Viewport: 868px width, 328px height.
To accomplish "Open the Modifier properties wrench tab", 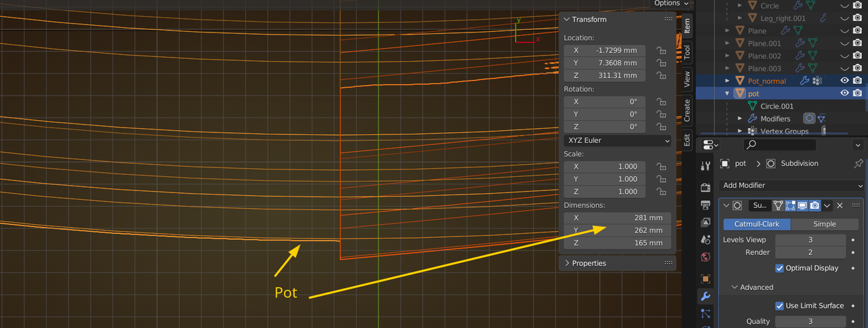I will click(x=705, y=296).
